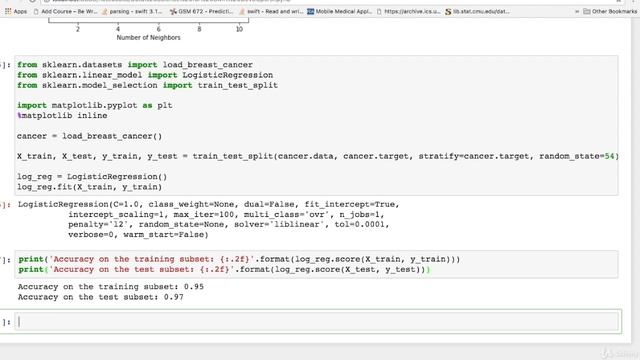Open the Other Bookmarks folder
Viewport: 640px width, 360px height.
(x=610, y=11)
